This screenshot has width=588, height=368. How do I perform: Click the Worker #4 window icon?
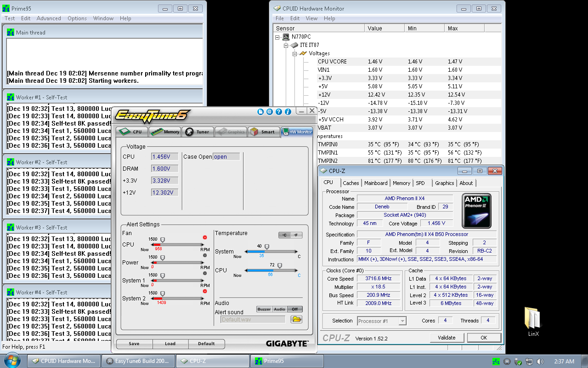tap(11, 293)
